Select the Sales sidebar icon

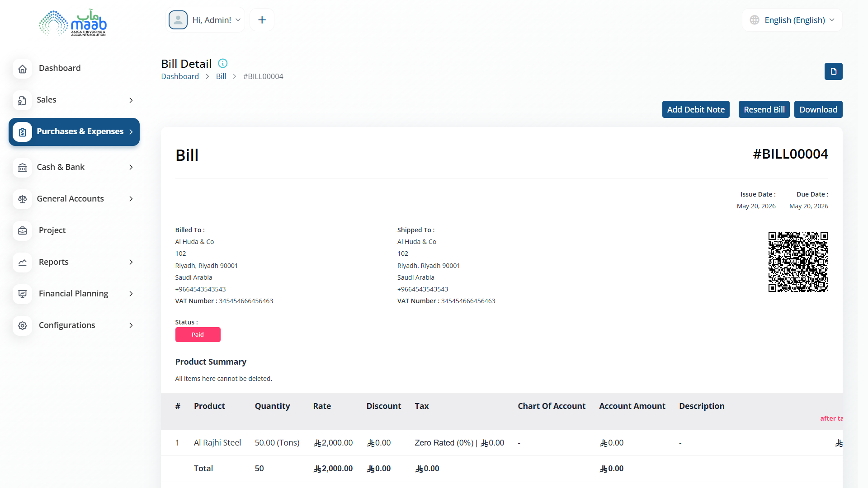pos(23,101)
